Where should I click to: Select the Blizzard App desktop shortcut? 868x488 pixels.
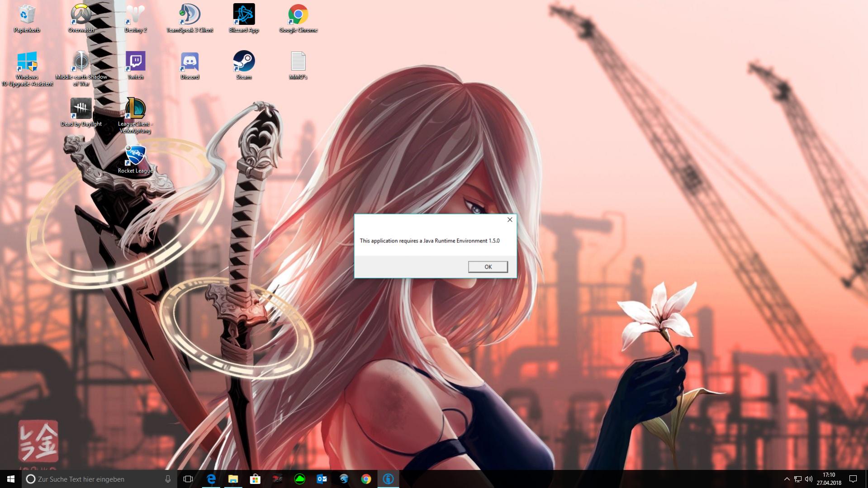[244, 19]
